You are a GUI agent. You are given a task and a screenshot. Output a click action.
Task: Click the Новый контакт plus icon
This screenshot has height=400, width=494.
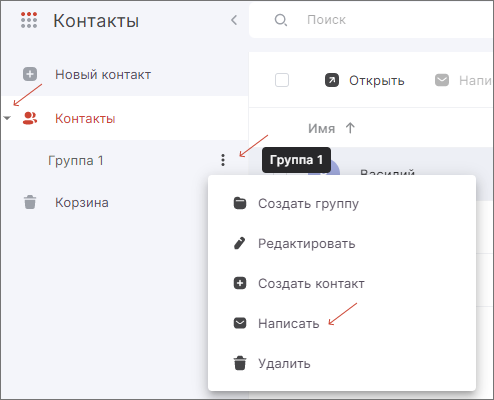pyautogui.click(x=30, y=74)
